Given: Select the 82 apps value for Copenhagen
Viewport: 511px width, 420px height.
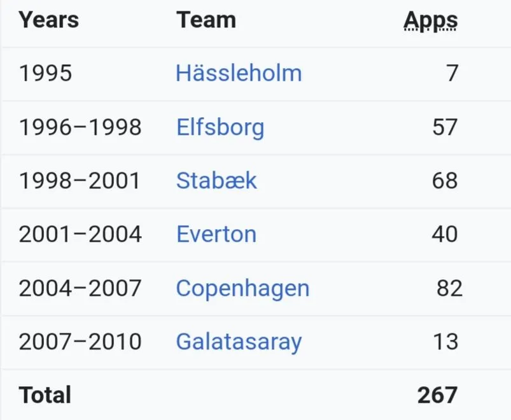Looking at the screenshot, I should click(449, 288).
